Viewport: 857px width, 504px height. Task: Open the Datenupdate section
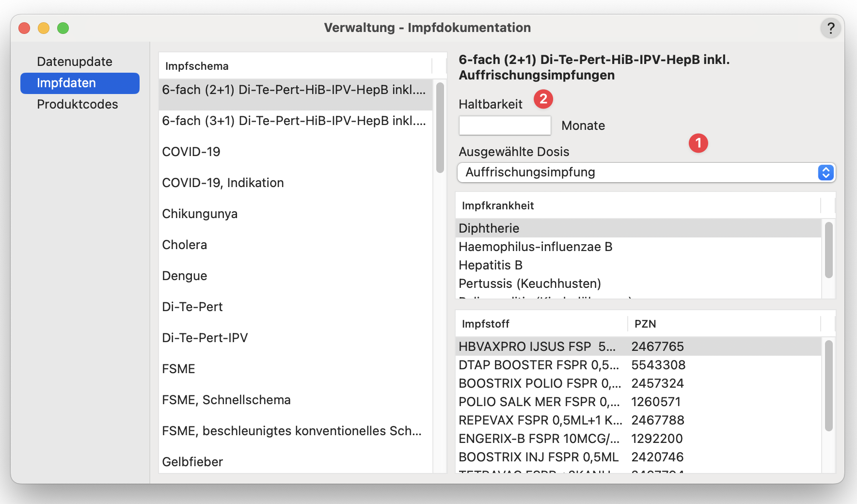coord(75,62)
